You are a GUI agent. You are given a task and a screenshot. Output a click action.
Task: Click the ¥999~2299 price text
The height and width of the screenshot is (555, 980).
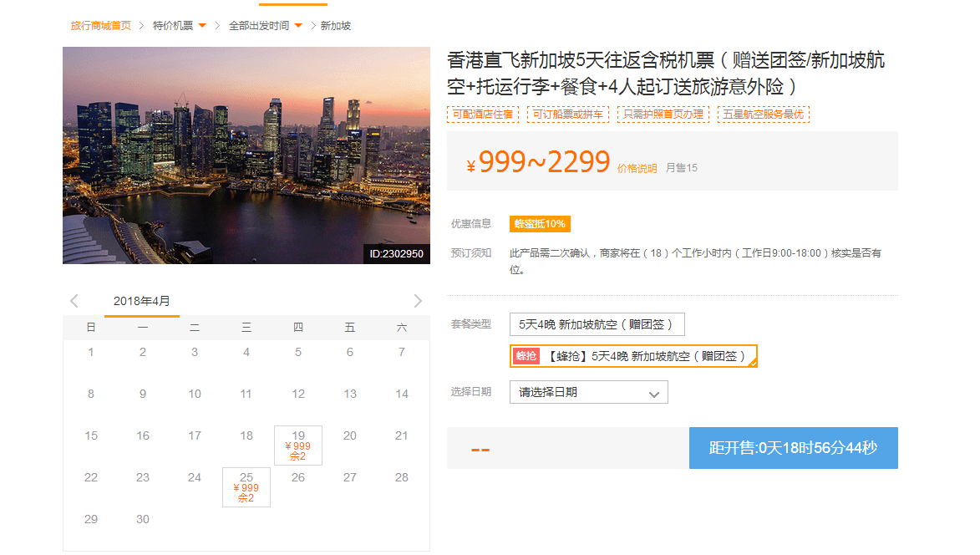pyautogui.click(x=538, y=162)
